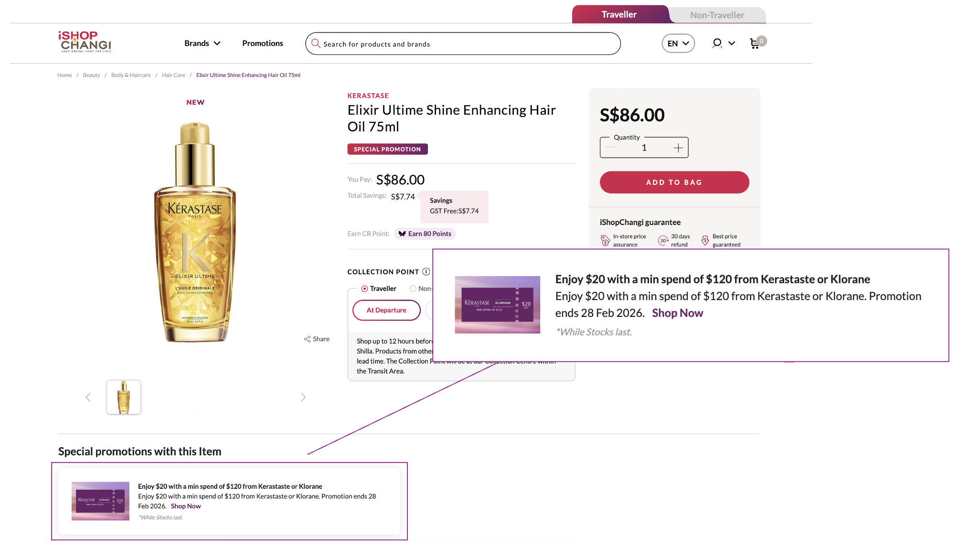Switch to the Non-Traveller tab
Viewport: 980px width, 560px height.
click(x=717, y=15)
